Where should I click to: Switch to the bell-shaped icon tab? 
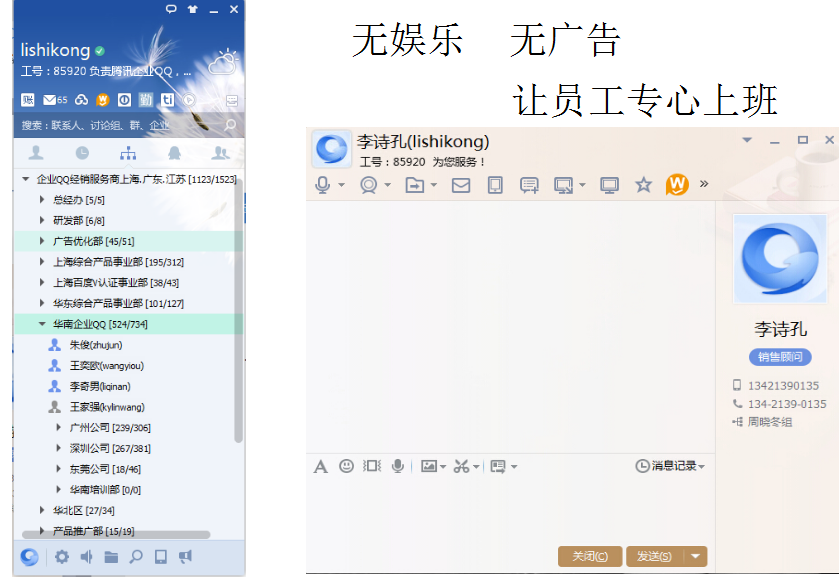coord(174,153)
